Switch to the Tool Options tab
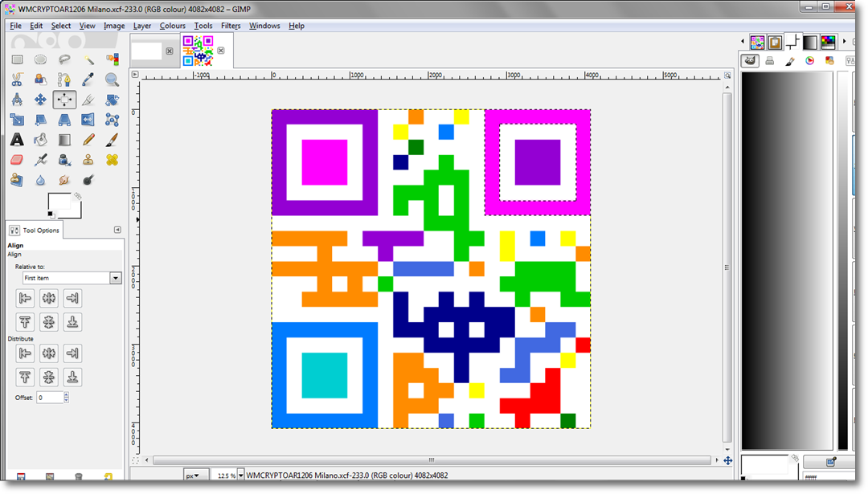868x494 pixels. (x=35, y=230)
